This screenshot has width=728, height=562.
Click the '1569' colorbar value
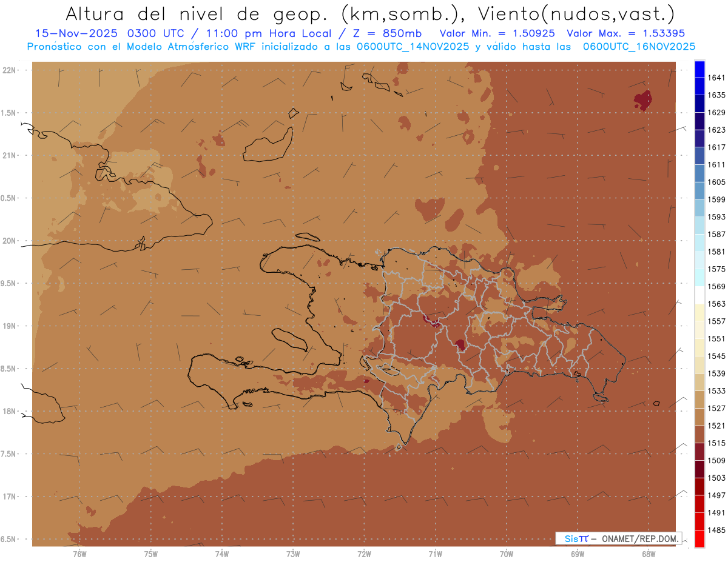point(716,286)
